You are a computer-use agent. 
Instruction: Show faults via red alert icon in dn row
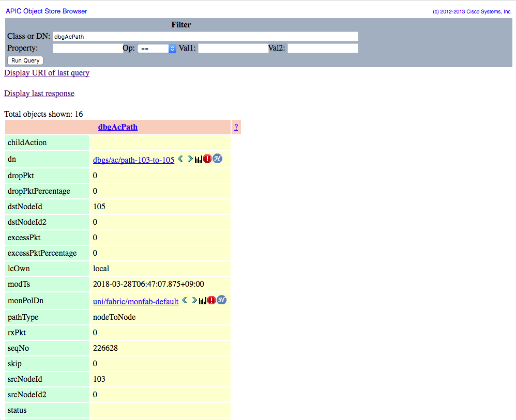click(207, 159)
